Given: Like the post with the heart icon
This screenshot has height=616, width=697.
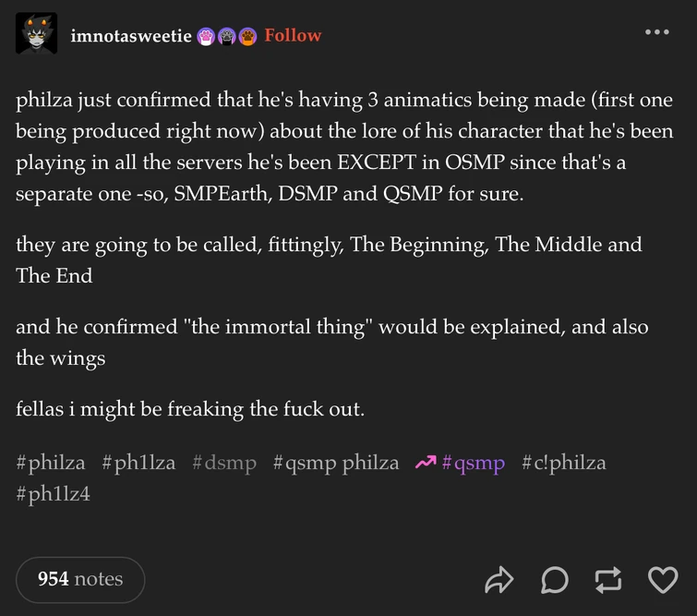Looking at the screenshot, I should click(x=663, y=579).
